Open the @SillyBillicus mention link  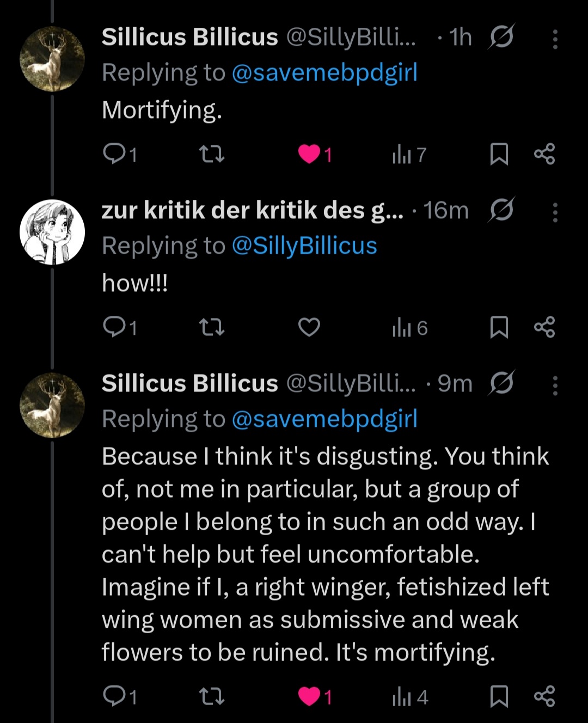pyautogui.click(x=304, y=246)
